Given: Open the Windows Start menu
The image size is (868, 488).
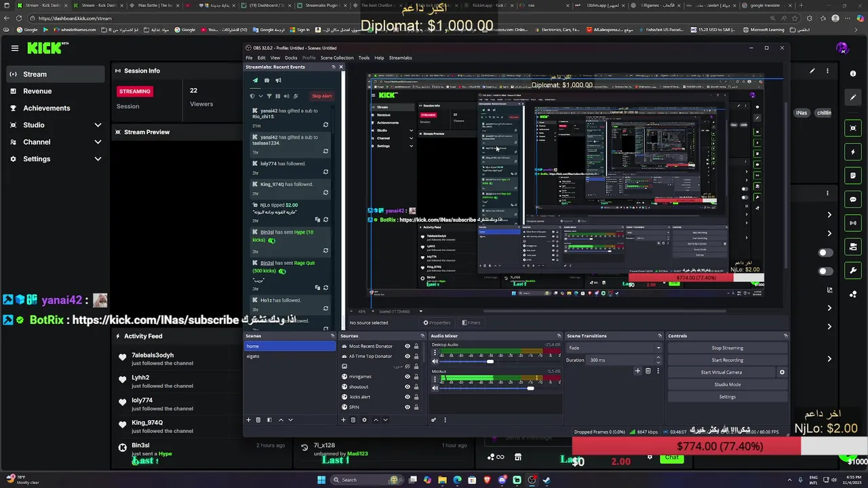Looking at the screenshot, I should point(321,480).
